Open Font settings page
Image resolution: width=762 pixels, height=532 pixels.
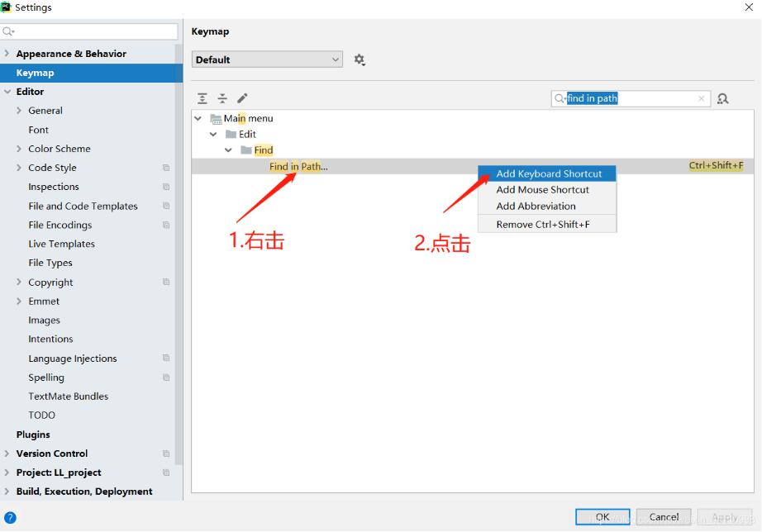tap(38, 131)
